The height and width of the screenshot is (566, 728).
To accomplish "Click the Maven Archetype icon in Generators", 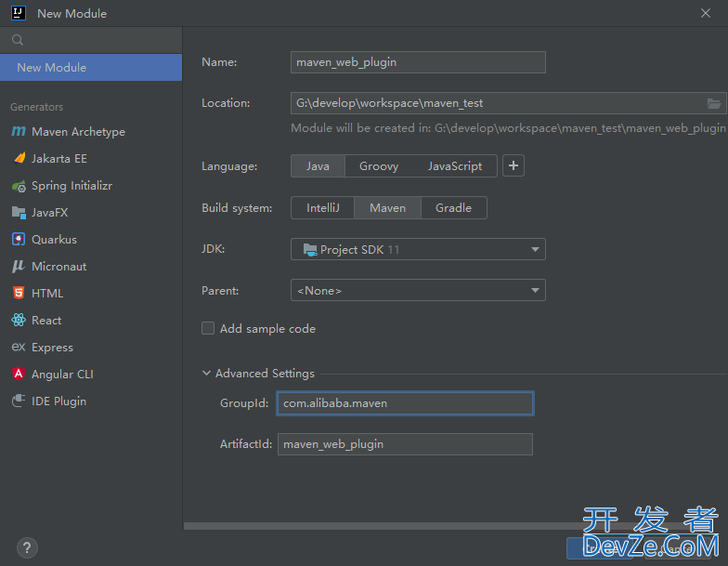I will 19,132.
